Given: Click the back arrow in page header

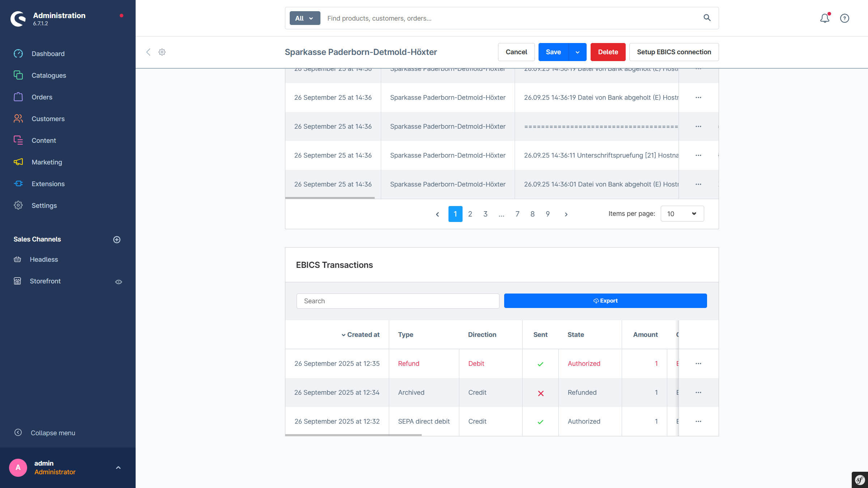Looking at the screenshot, I should [148, 52].
